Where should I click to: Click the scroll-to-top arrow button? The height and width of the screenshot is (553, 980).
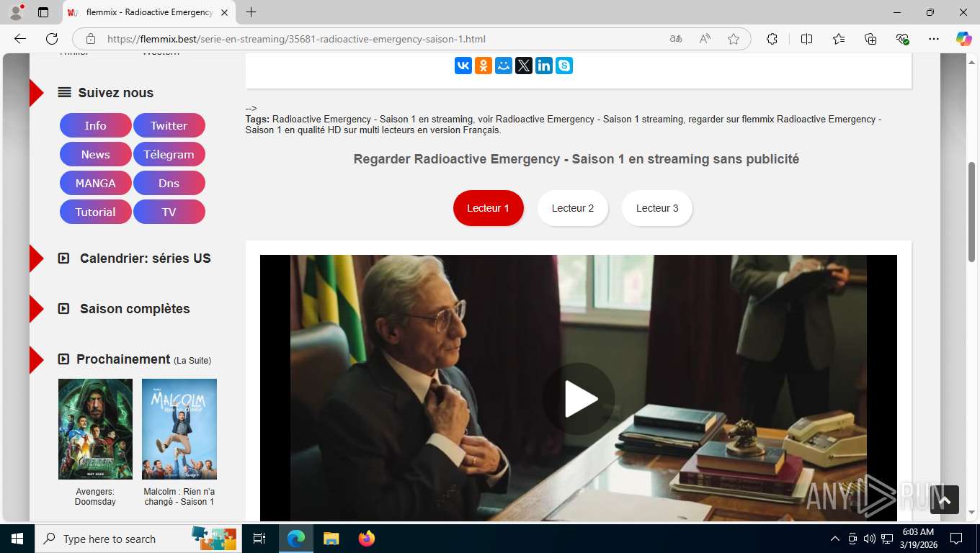pos(945,500)
